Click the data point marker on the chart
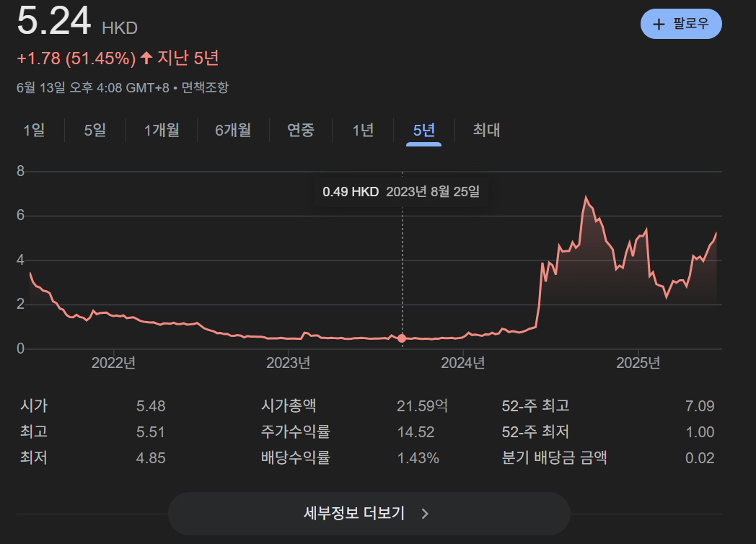Image resolution: width=756 pixels, height=544 pixels. (402, 338)
